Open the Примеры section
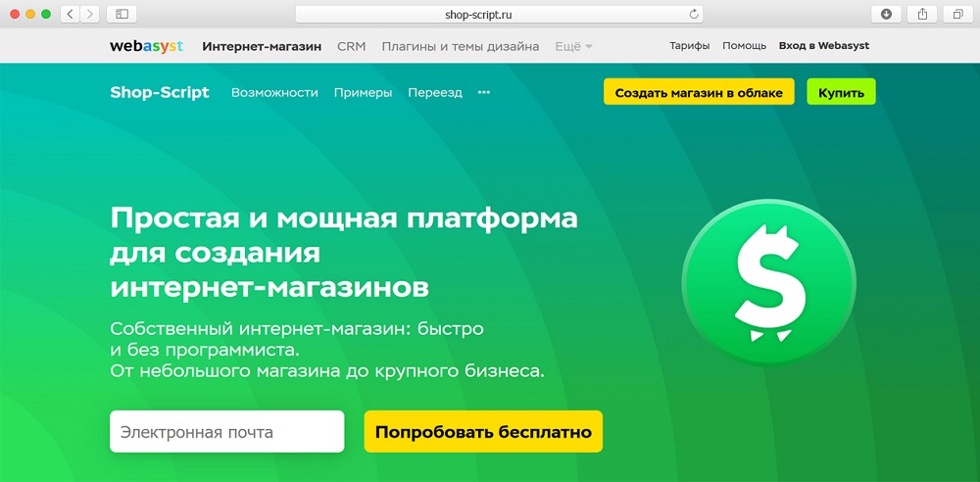 tap(364, 92)
